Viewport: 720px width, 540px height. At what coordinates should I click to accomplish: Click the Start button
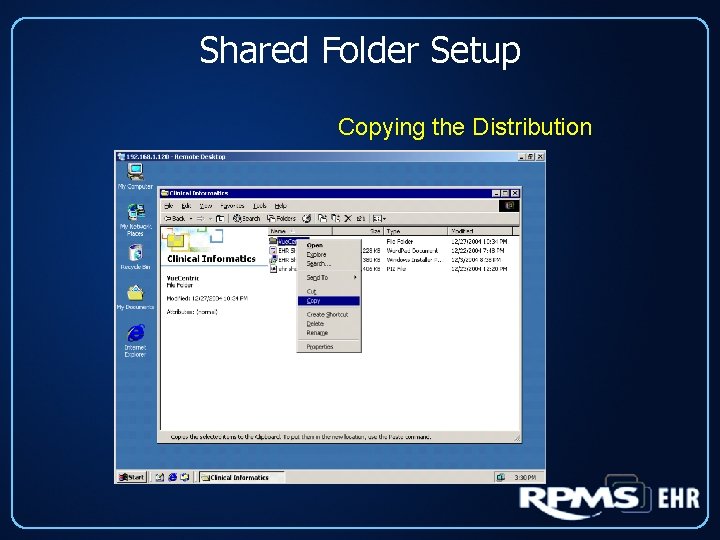132,477
